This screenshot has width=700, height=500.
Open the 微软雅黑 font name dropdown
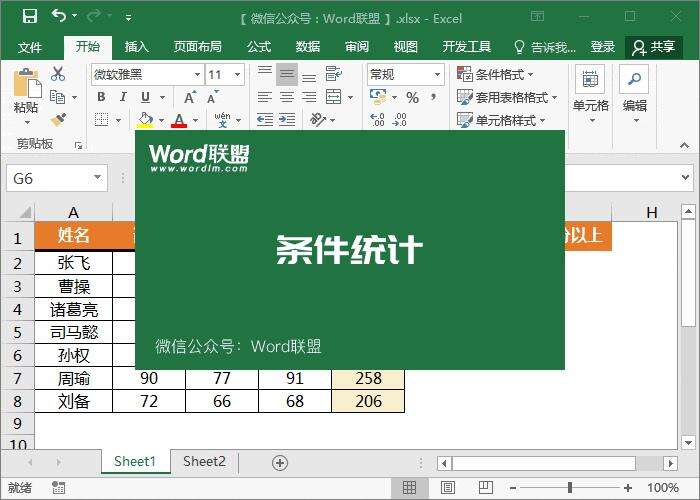click(x=197, y=75)
